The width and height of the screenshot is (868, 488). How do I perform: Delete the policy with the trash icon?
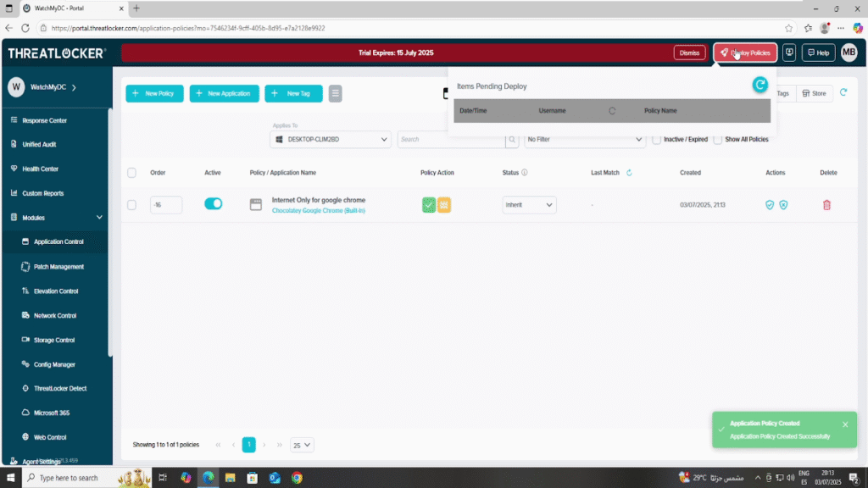[x=826, y=205]
